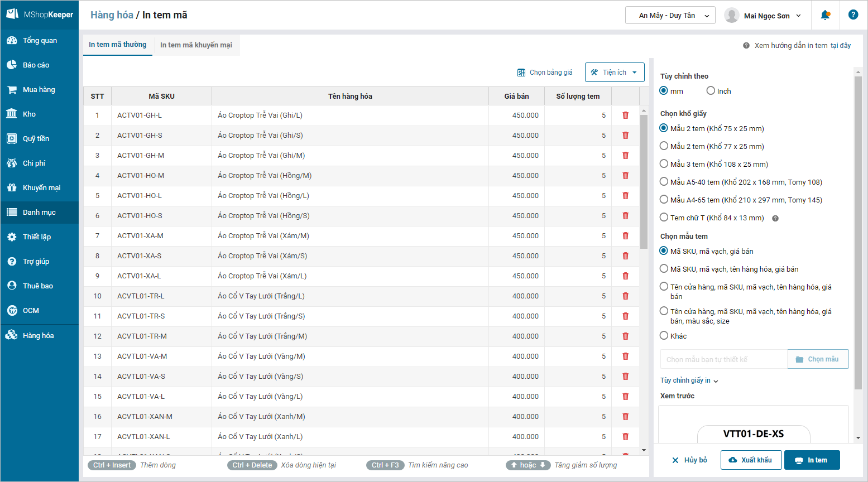This screenshot has height=482, width=868.
Task: Expand Tùy chỉnh giấy in section
Action: click(689, 380)
